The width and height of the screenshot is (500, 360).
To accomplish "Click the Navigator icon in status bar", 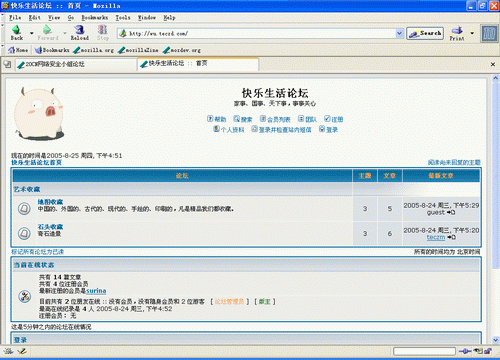I will 8,351.
